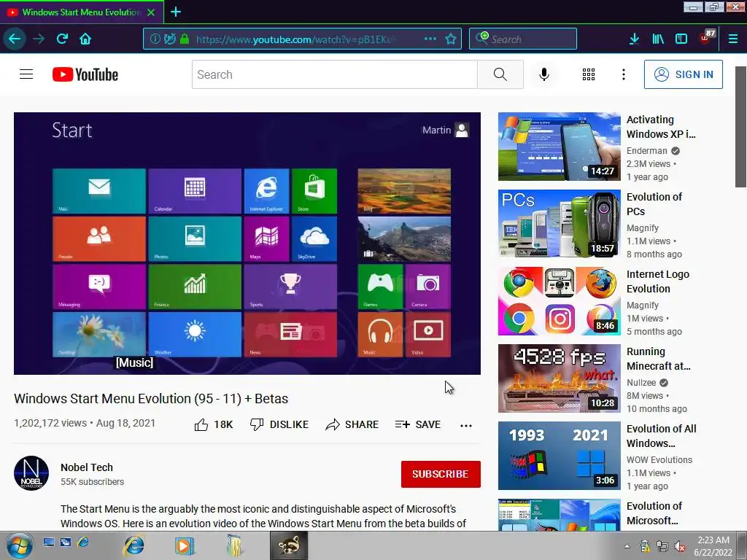Like the video with the thumbs-up icon
The image size is (747, 560).
click(201, 424)
